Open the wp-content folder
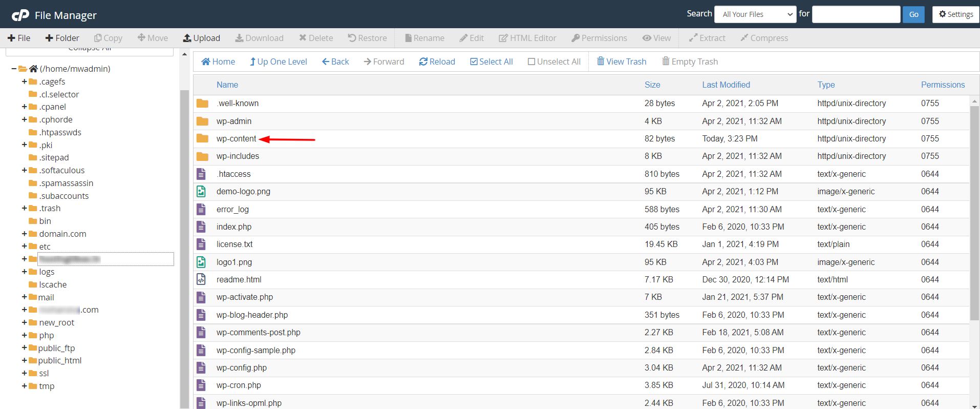 coord(236,139)
